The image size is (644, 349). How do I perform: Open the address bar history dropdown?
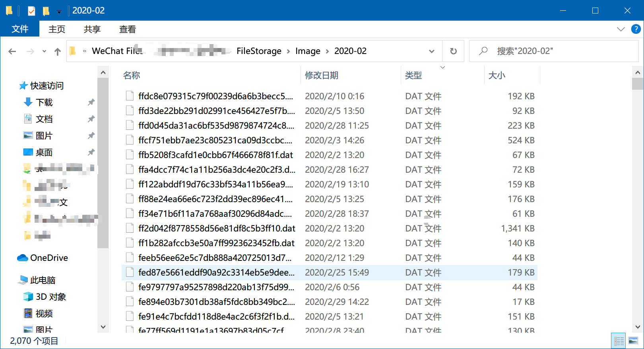pyautogui.click(x=432, y=51)
